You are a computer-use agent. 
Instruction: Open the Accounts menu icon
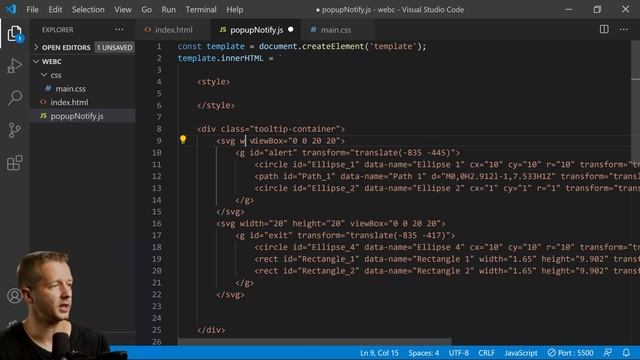point(15,296)
